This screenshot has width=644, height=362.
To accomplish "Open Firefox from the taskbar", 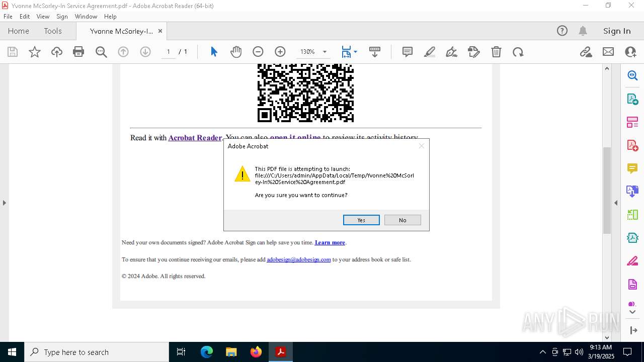I will point(256,352).
